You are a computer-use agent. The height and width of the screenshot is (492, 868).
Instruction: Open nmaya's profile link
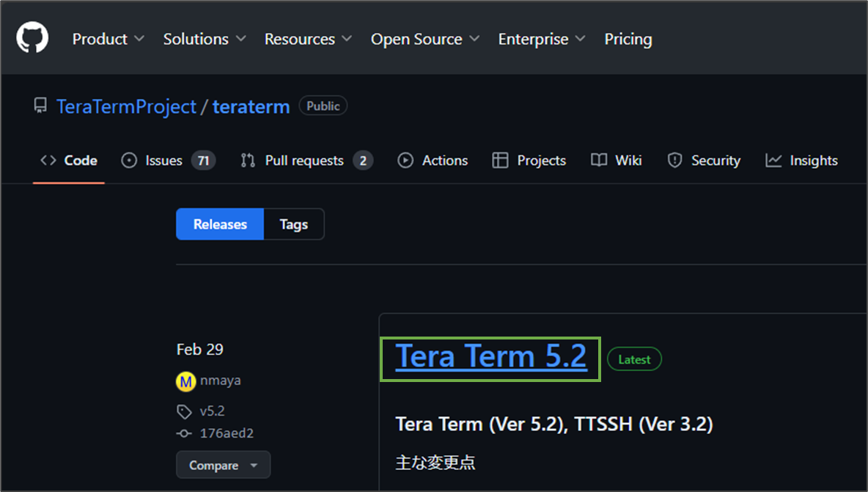click(221, 381)
